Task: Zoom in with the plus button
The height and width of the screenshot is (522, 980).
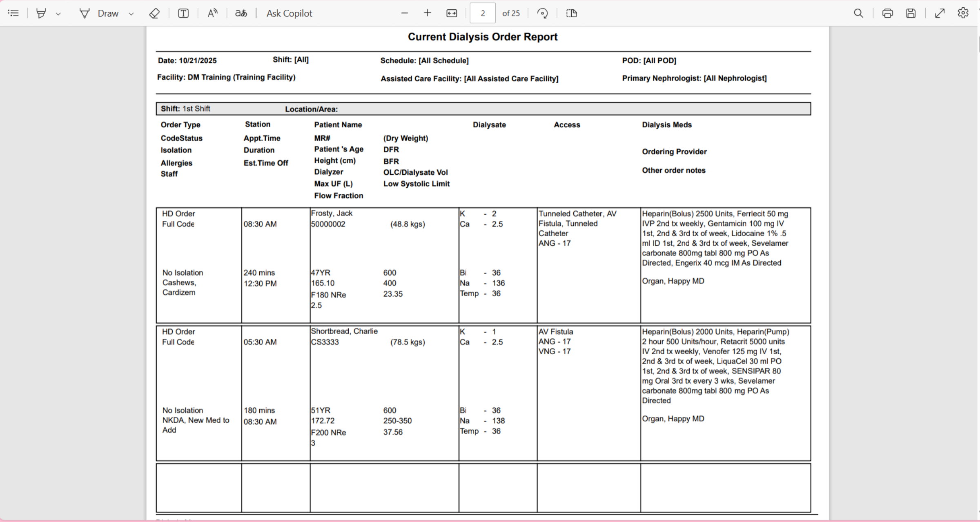Action: coord(428,13)
